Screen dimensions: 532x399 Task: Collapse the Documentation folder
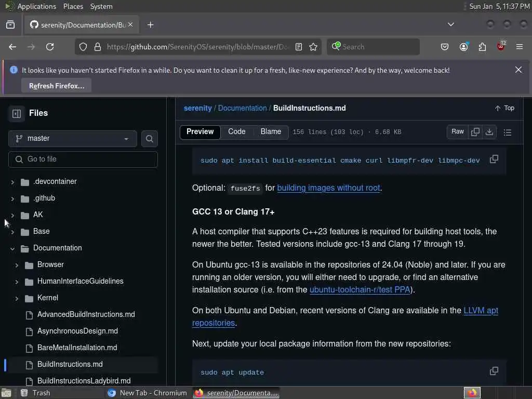tap(12, 249)
